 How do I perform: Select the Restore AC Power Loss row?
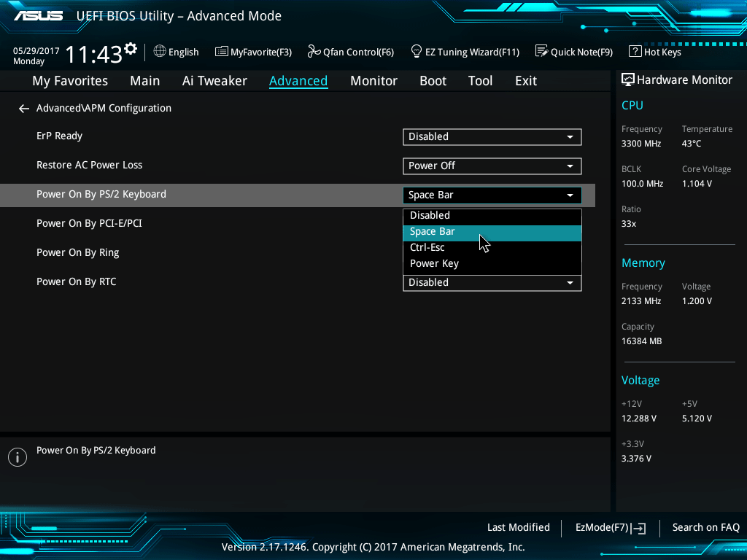click(x=298, y=166)
